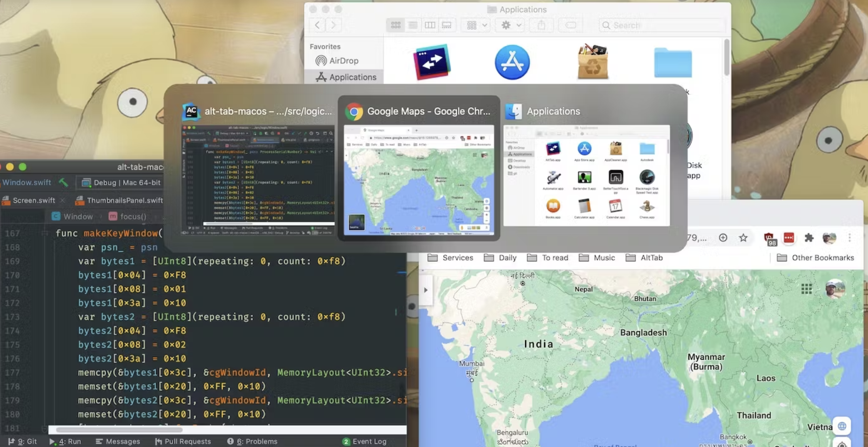Bookmark this page with the star icon
This screenshot has height=447, width=868.
tap(743, 238)
